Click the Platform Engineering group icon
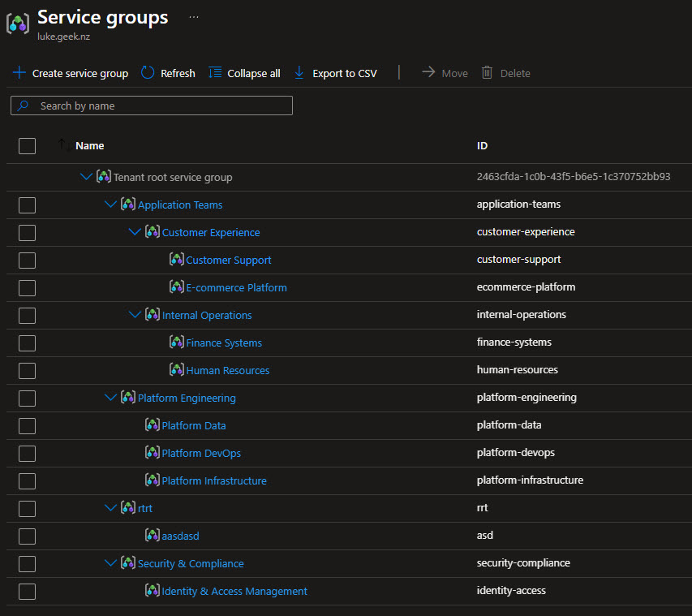This screenshot has width=692, height=616. 128,397
